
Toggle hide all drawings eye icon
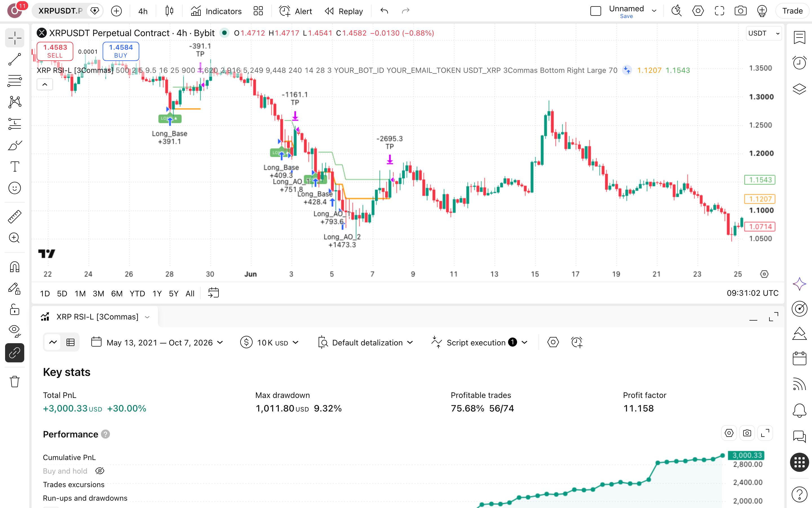[x=14, y=331]
